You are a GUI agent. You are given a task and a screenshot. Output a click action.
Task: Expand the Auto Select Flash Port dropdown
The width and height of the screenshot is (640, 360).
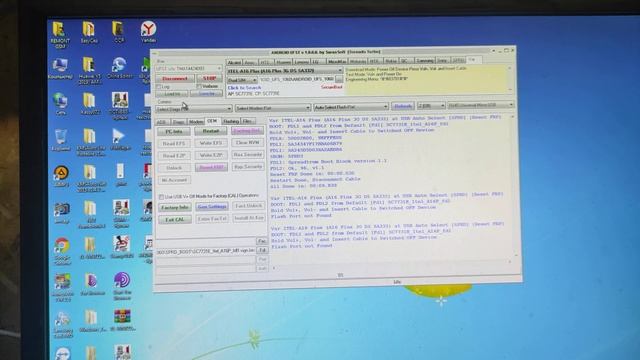point(351,107)
